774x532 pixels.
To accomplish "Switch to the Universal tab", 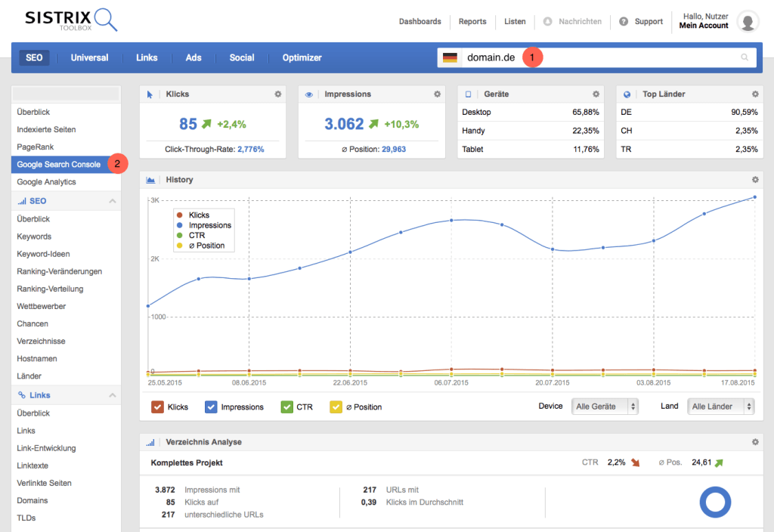I will (89, 57).
